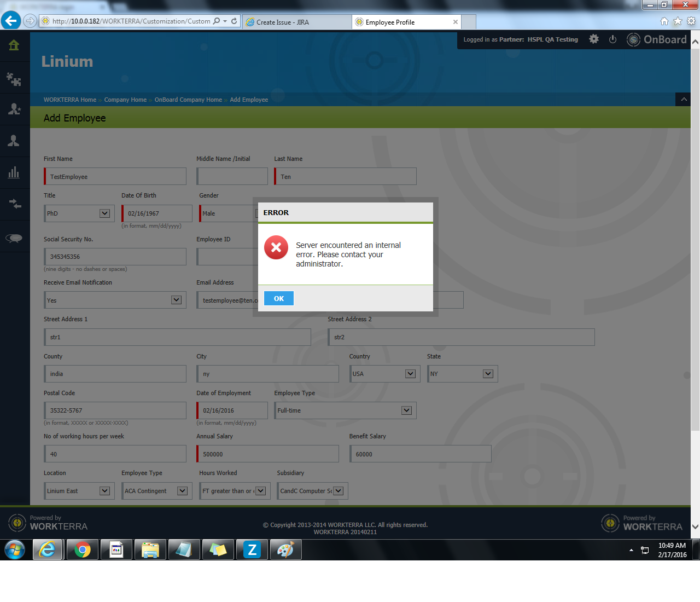The height and width of the screenshot is (602, 700).
Task: Click the Annual Salary input field
Action: click(x=268, y=454)
